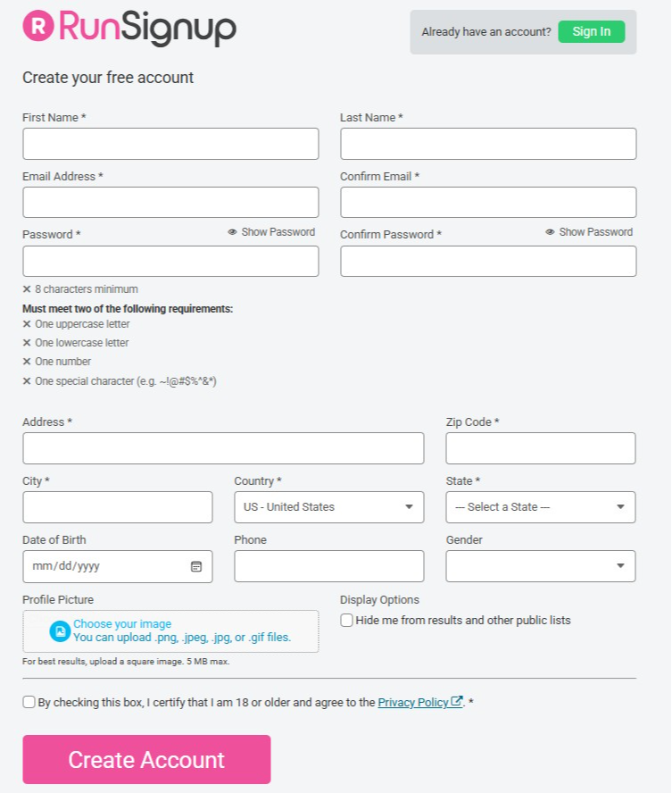Open the Country dropdown

pyautogui.click(x=329, y=507)
